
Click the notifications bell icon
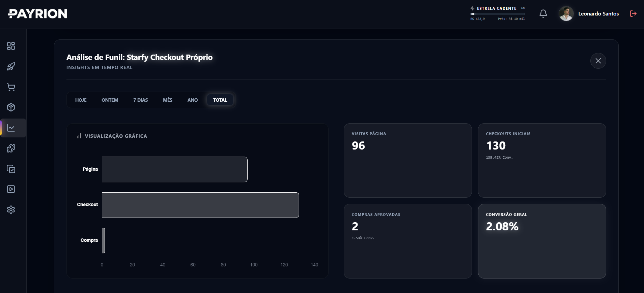pyautogui.click(x=543, y=13)
